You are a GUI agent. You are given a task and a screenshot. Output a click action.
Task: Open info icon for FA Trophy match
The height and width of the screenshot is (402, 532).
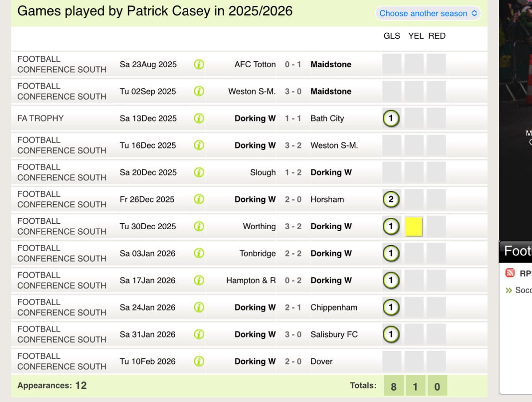199,118
